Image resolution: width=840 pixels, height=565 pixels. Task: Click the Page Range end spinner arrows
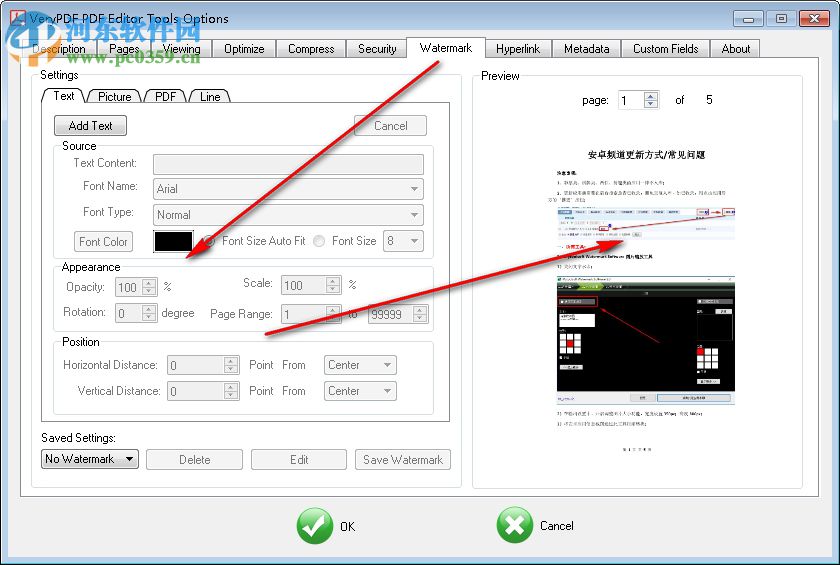tap(421, 314)
